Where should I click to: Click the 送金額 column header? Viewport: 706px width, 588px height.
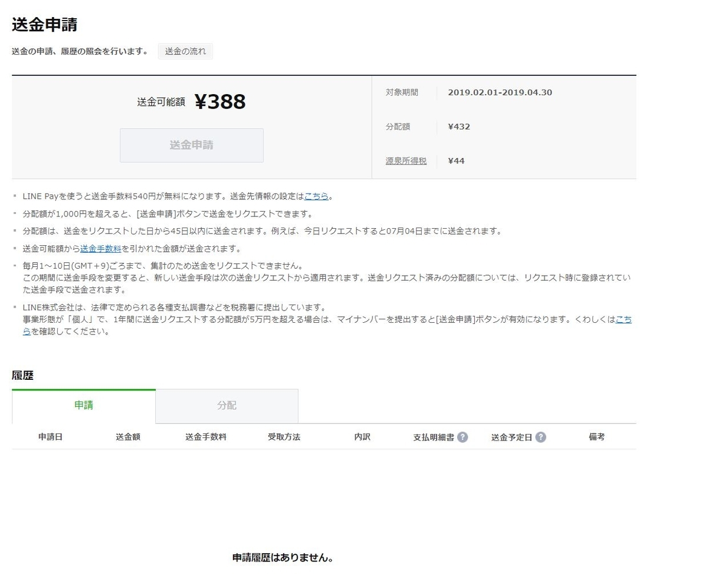click(128, 437)
